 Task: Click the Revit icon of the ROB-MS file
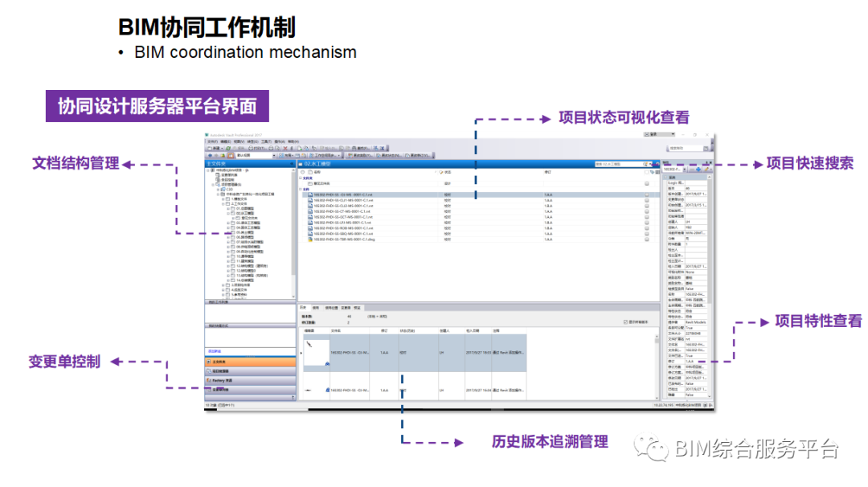[x=310, y=228]
